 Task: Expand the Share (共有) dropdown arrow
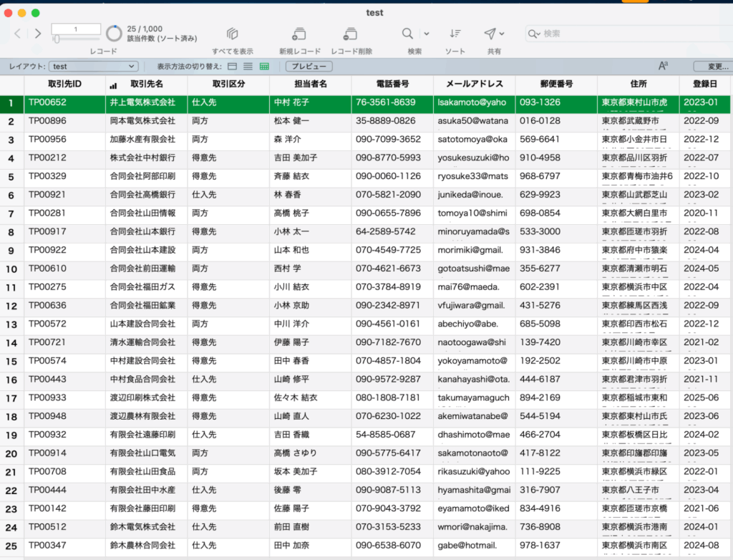(x=503, y=34)
